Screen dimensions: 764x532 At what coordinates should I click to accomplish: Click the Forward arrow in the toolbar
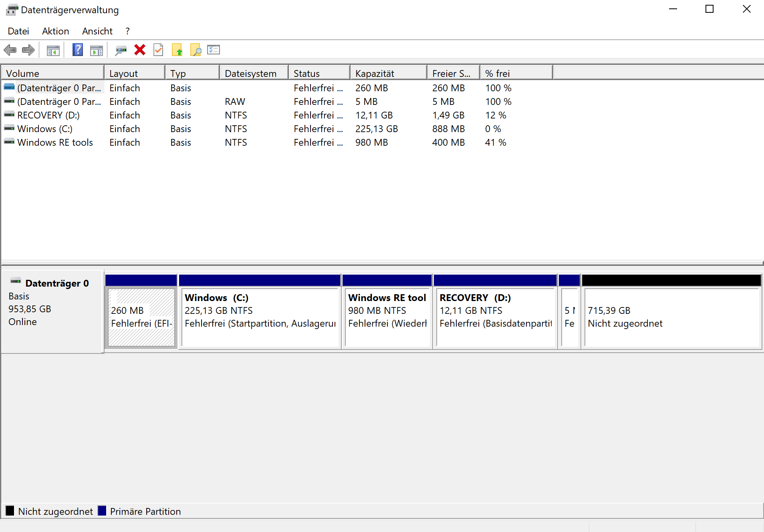[x=28, y=50]
